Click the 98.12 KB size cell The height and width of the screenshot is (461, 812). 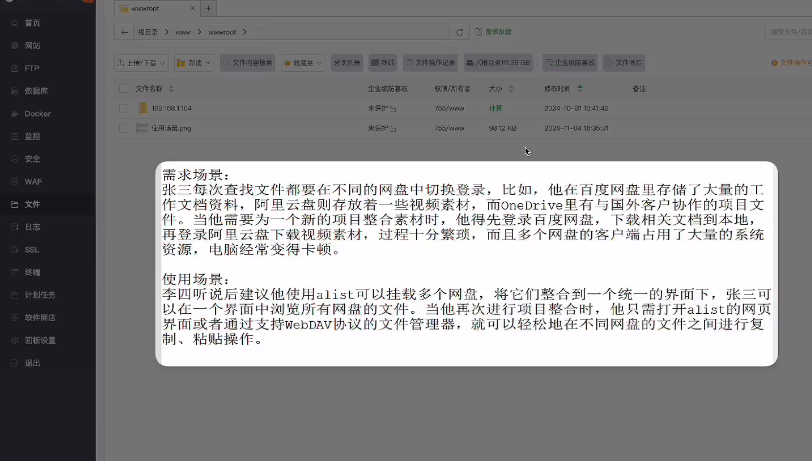pyautogui.click(x=502, y=128)
